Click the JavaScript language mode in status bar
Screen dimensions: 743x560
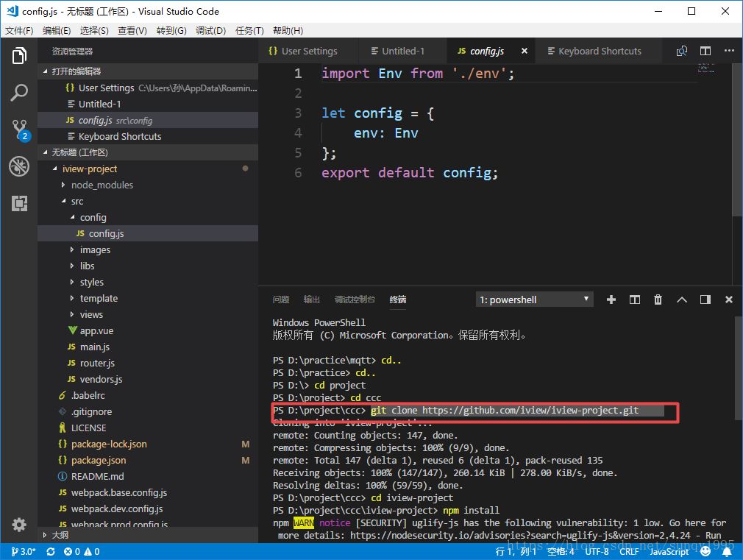(x=669, y=551)
